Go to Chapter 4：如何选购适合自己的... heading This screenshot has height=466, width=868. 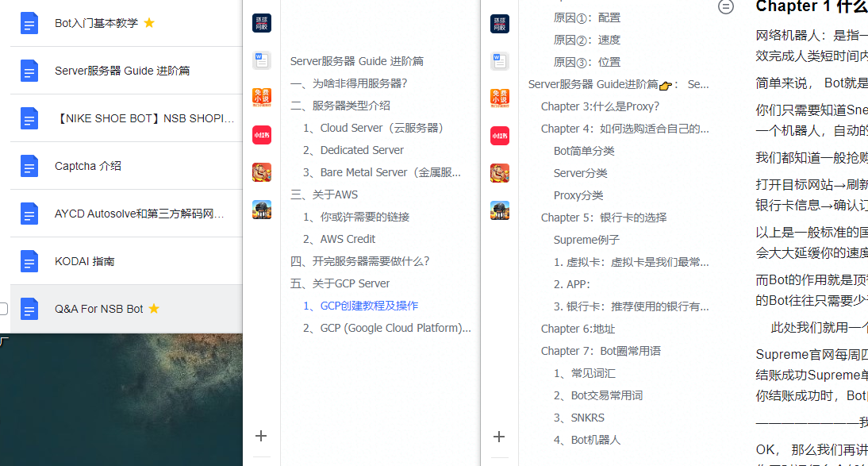(625, 129)
